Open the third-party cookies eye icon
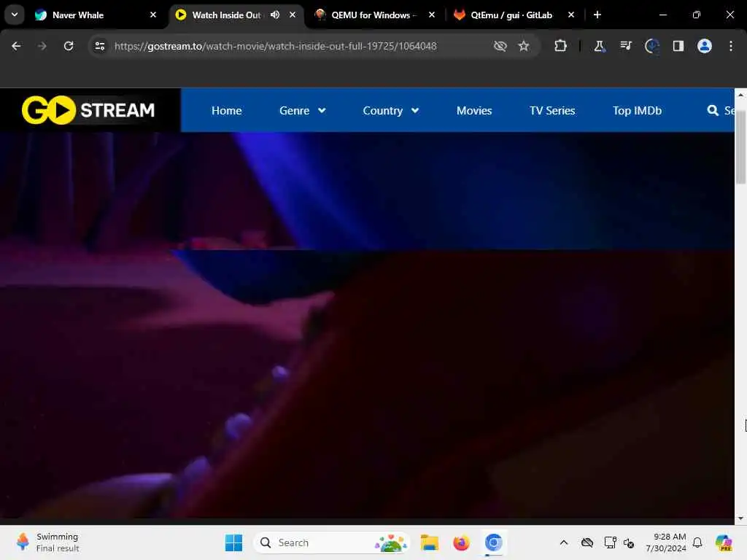 pos(500,46)
